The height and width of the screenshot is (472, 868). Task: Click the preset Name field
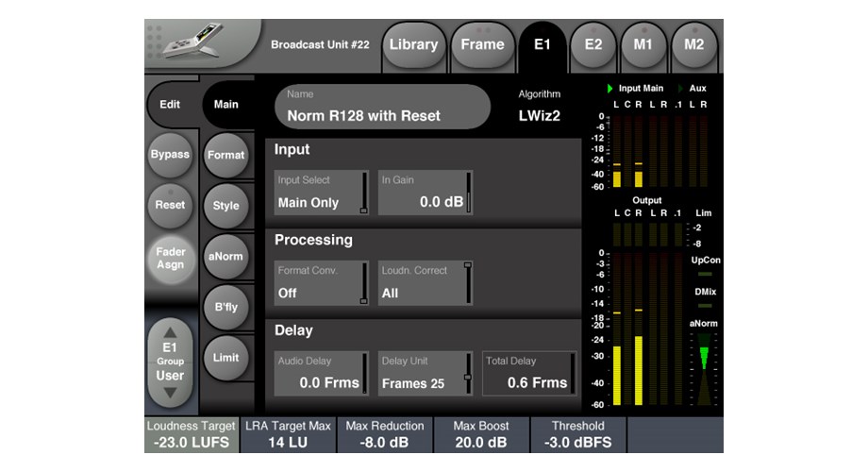coord(382,107)
